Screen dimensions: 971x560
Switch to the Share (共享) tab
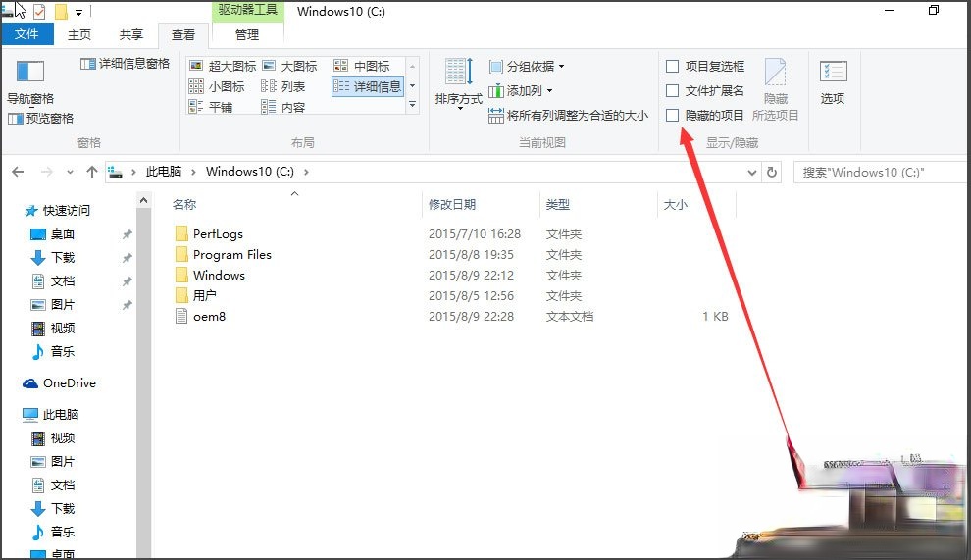click(131, 34)
